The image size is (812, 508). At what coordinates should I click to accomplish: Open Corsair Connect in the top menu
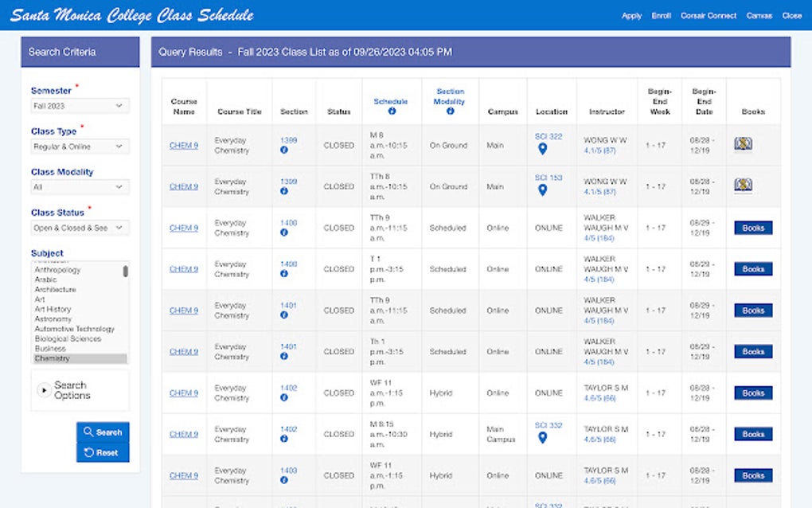coord(709,16)
